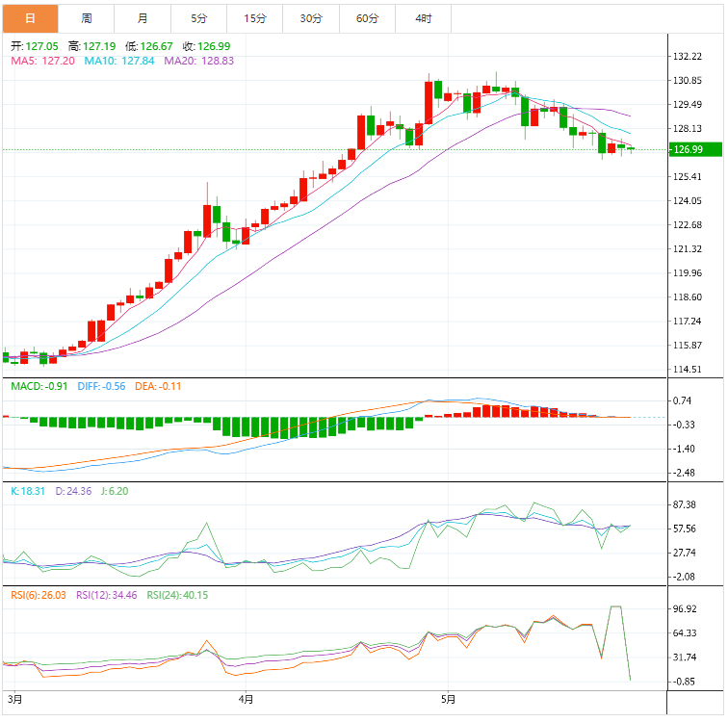Open the 月 monthly chart tab
Image resolution: width=728 pixels, height=722 pixels.
tap(143, 18)
